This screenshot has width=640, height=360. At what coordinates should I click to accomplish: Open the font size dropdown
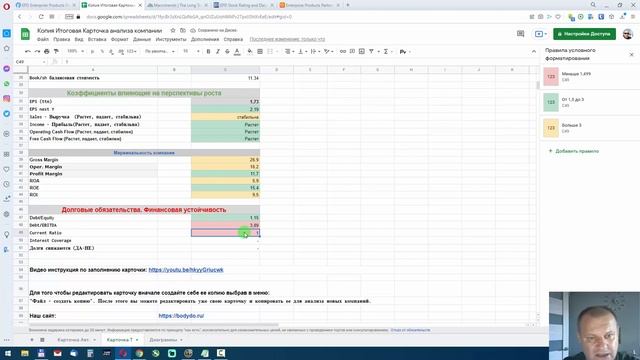pyautogui.click(x=191, y=51)
